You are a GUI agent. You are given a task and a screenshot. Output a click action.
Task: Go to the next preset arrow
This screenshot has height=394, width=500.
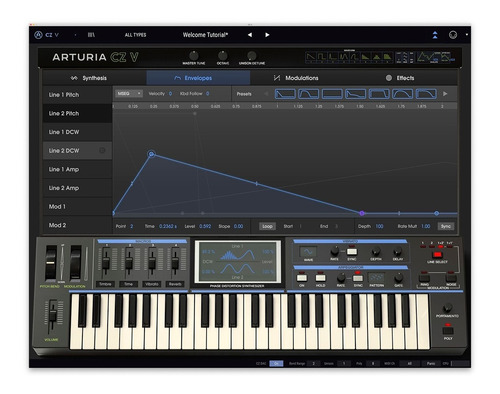tap(267, 35)
